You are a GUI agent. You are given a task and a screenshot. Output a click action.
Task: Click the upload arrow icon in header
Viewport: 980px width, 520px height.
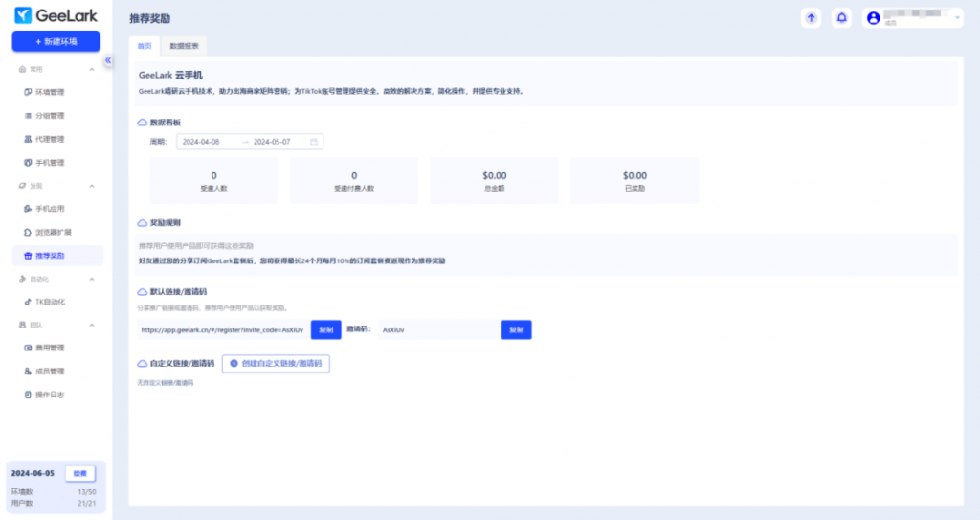(811, 17)
